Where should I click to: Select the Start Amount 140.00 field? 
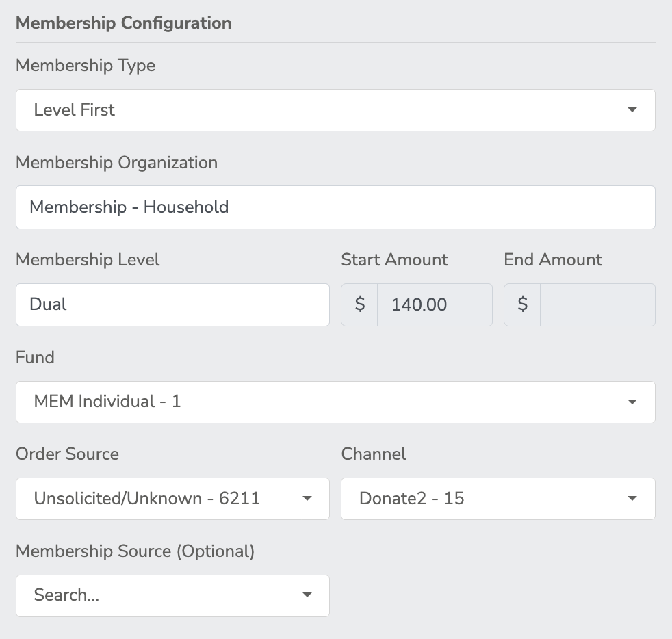[x=434, y=304]
